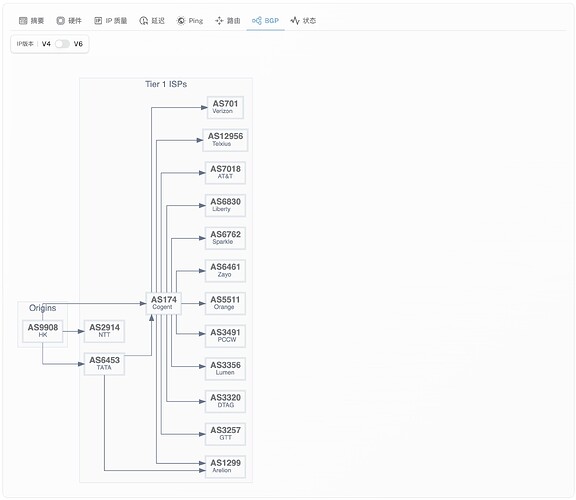
Task: Click the Origins group title
Action: pyautogui.click(x=43, y=308)
